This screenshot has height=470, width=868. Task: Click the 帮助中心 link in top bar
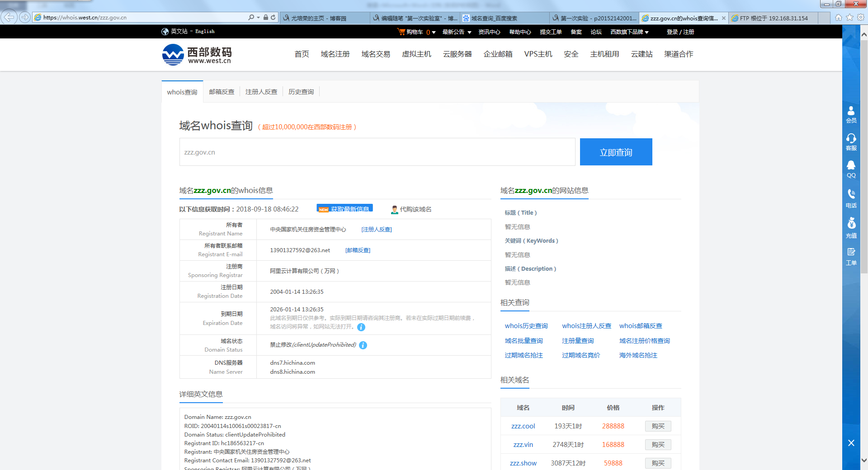(x=520, y=32)
